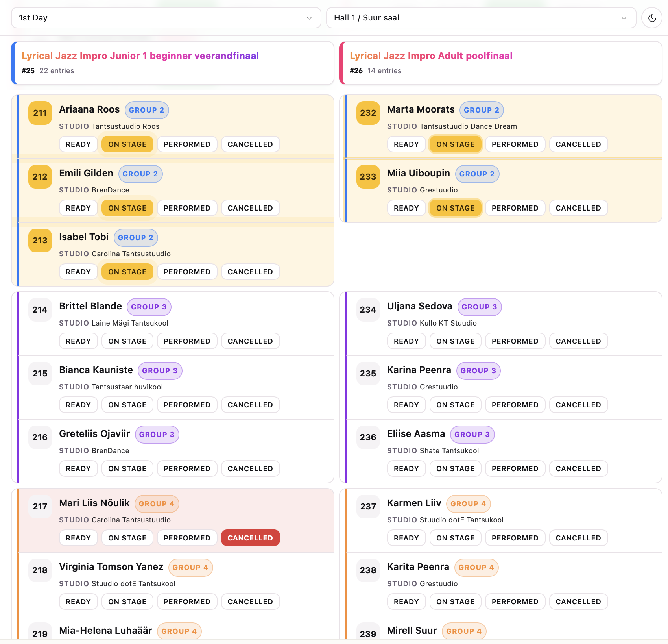Toggle dark mode with the moon icon
Image resolution: width=668 pixels, height=644 pixels.
pos(652,18)
